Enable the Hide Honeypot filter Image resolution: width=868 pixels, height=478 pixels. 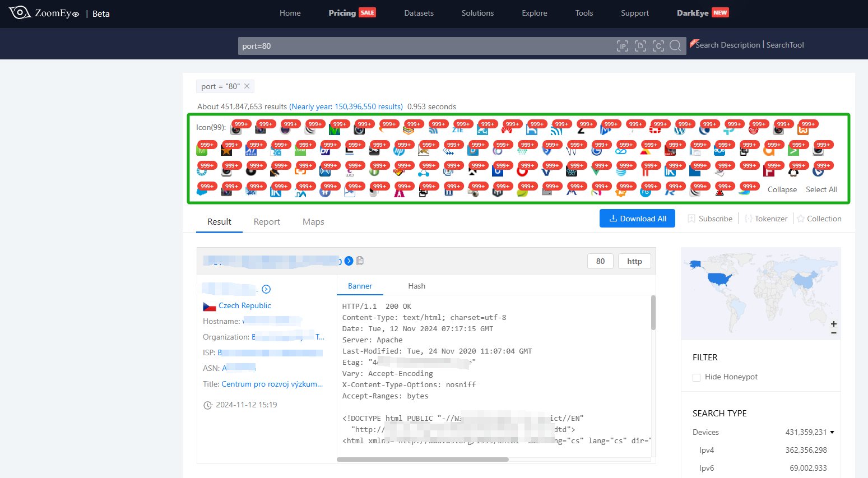pyautogui.click(x=697, y=377)
